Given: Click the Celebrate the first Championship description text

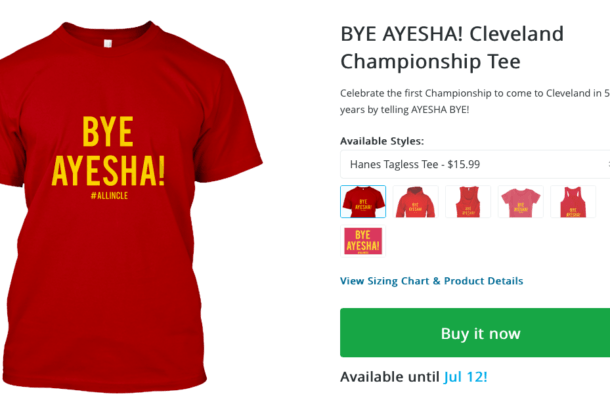Looking at the screenshot, I should coord(475,93).
